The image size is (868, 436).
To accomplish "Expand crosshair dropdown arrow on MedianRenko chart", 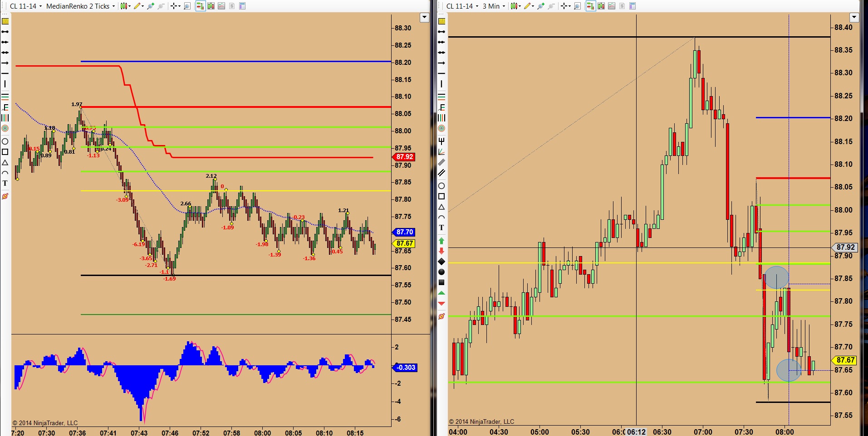I will tap(179, 6).
